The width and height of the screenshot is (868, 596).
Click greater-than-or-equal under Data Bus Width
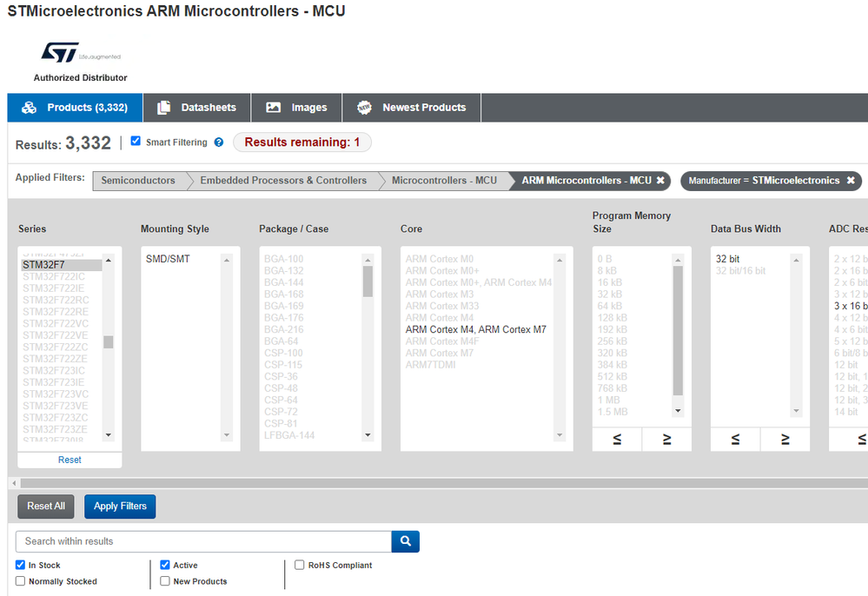[785, 439]
